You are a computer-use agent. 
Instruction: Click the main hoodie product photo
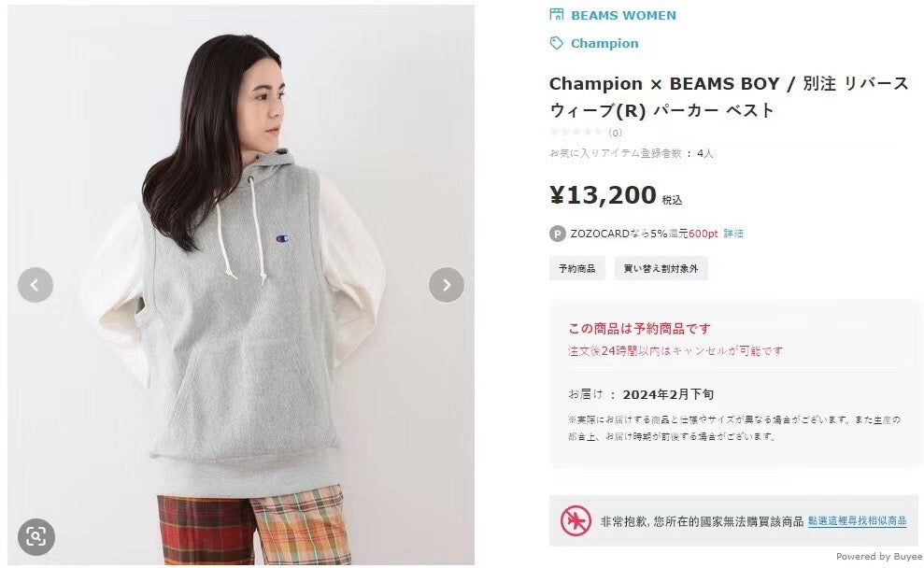[241, 285]
